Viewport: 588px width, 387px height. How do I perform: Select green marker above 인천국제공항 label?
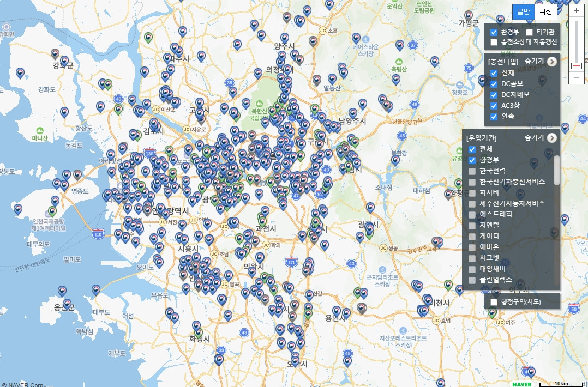click(x=52, y=211)
